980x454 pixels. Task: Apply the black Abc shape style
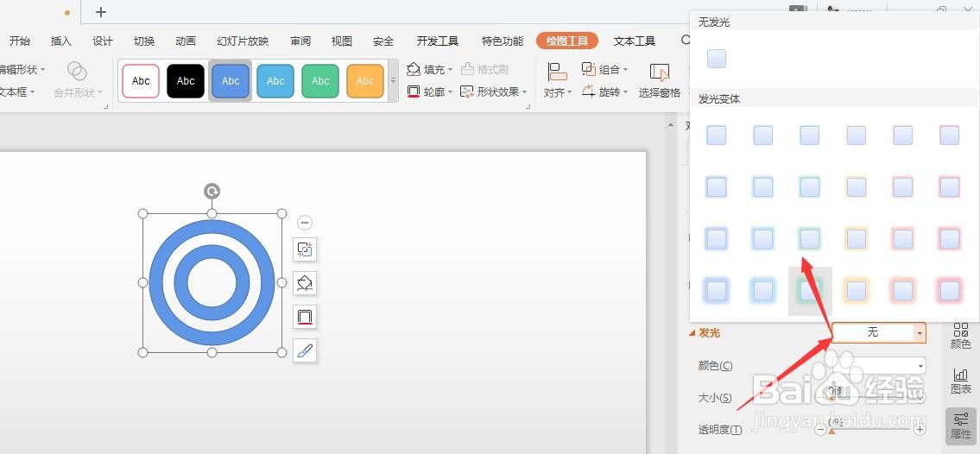186,81
